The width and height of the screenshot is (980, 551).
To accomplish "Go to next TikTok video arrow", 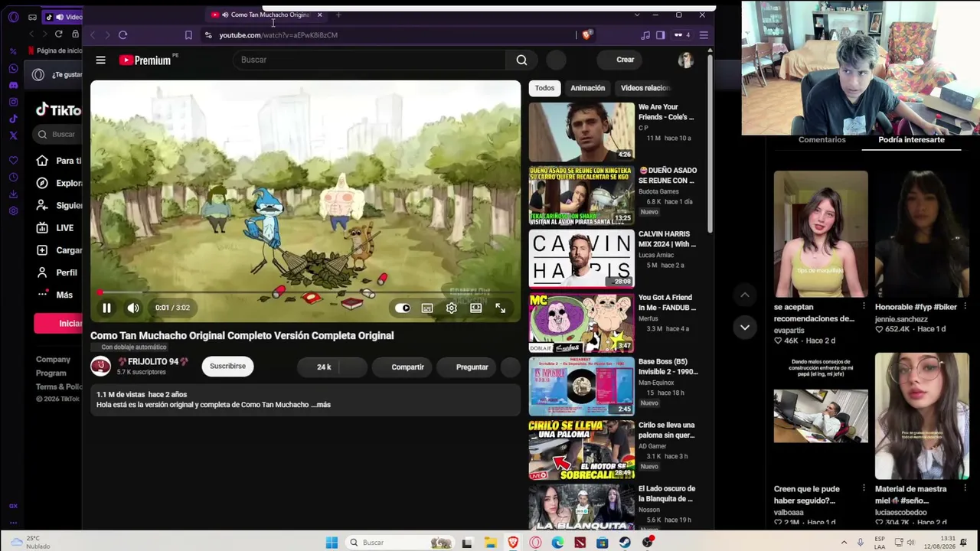I will pyautogui.click(x=745, y=328).
